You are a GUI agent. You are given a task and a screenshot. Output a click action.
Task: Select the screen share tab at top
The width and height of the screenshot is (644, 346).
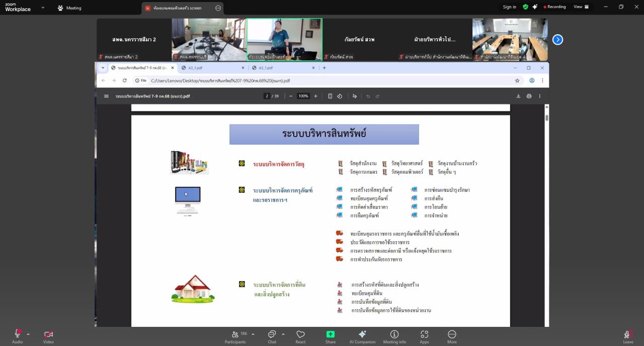click(x=178, y=8)
